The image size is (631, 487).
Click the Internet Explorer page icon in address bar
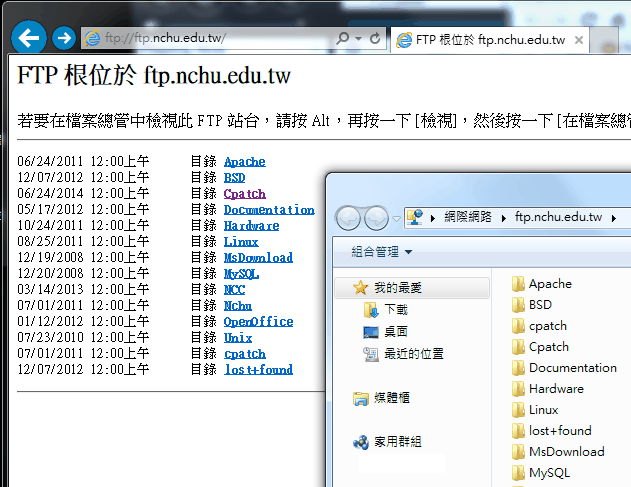coord(92,39)
